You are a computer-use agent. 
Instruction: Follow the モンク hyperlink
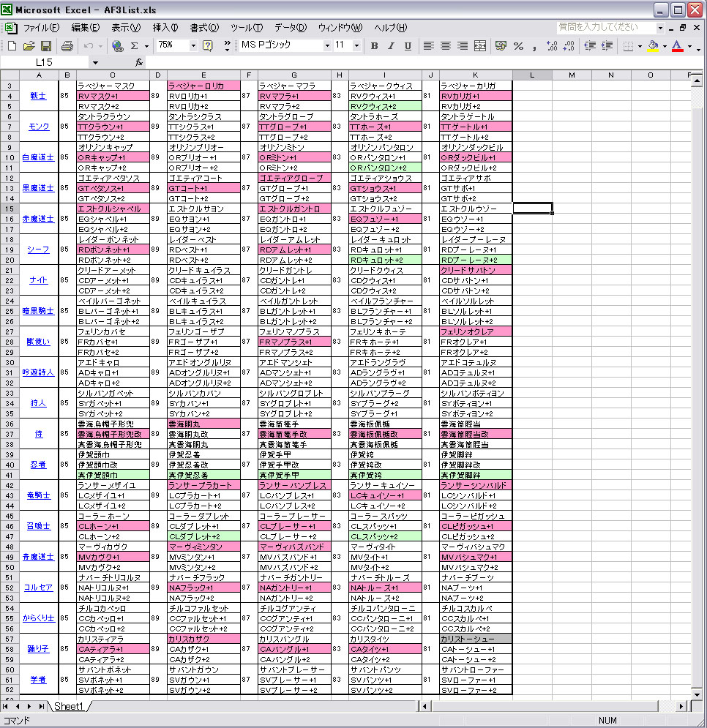click(39, 127)
